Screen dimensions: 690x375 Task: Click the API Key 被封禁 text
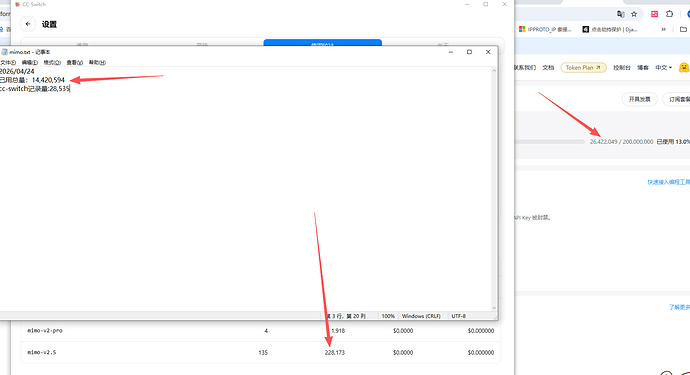(532, 217)
